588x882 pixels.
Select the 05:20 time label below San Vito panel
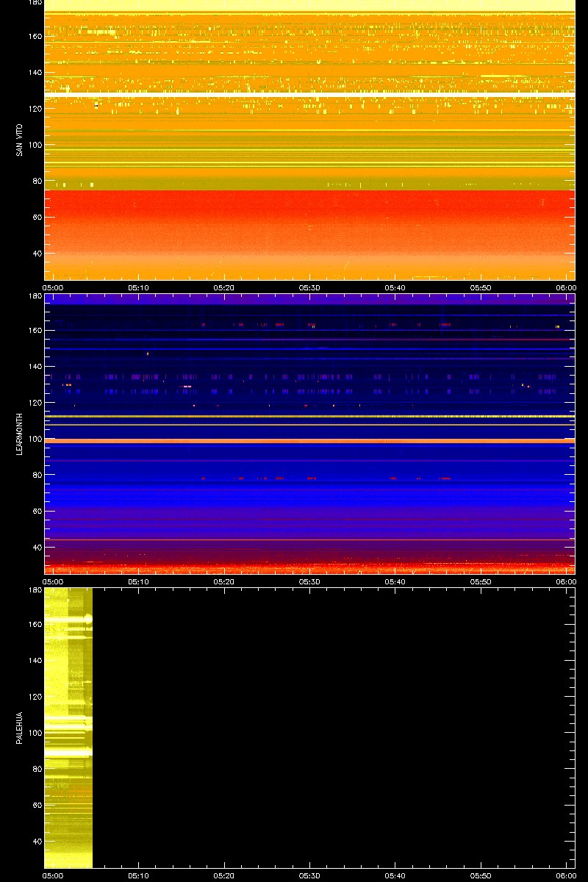point(224,287)
